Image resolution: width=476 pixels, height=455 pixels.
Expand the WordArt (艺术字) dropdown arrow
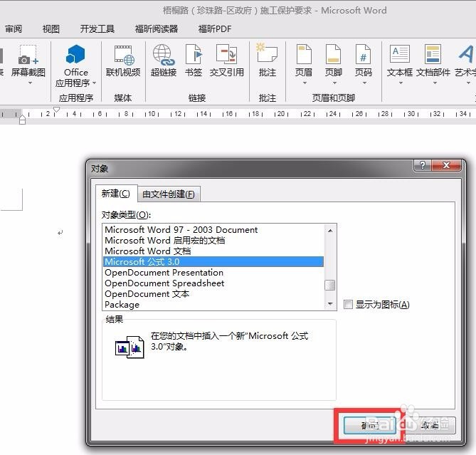[468, 83]
